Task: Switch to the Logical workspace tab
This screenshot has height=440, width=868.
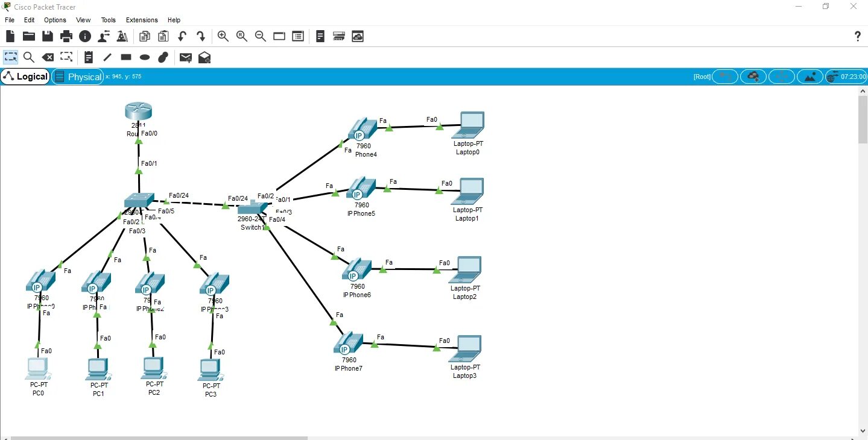Action: tap(25, 77)
